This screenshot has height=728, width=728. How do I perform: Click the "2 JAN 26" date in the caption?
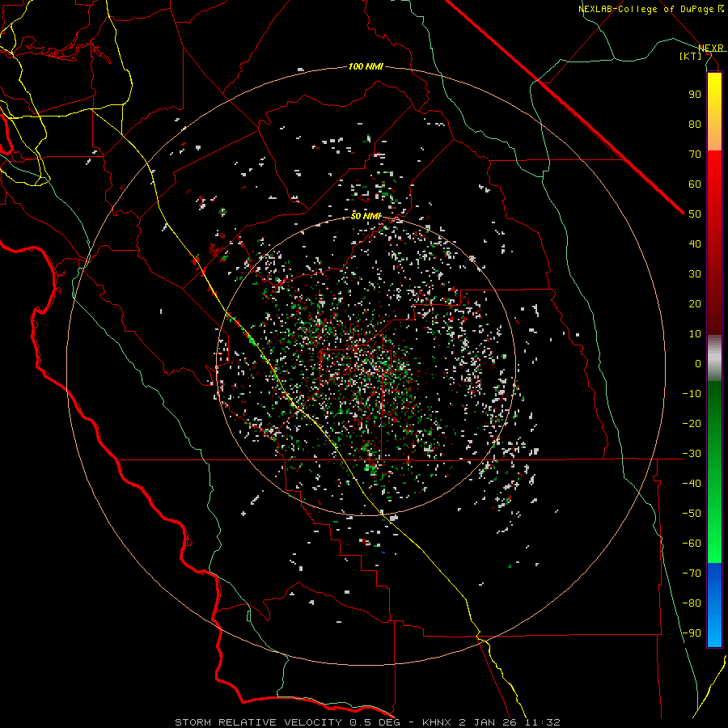486,722
